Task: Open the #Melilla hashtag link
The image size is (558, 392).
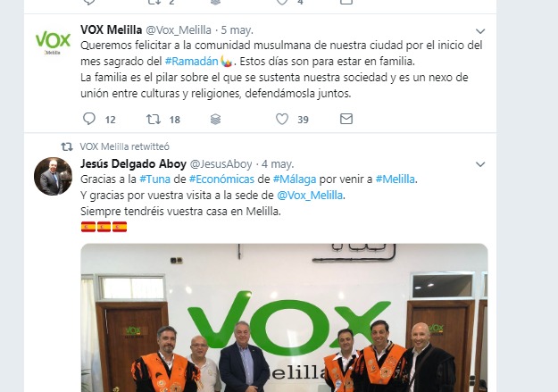Action: point(395,179)
